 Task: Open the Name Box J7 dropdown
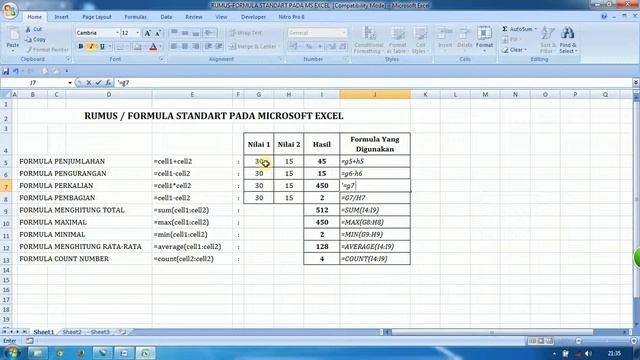coord(70,83)
